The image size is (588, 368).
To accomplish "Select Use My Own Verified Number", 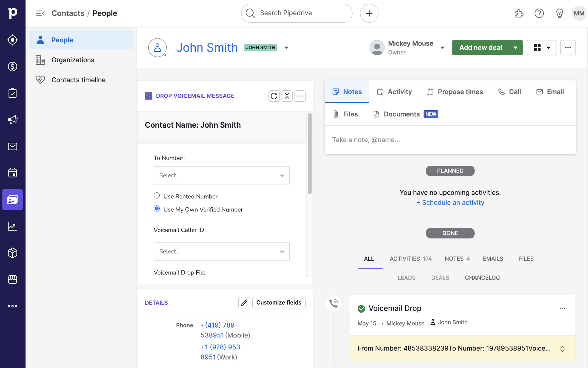I will [x=157, y=209].
